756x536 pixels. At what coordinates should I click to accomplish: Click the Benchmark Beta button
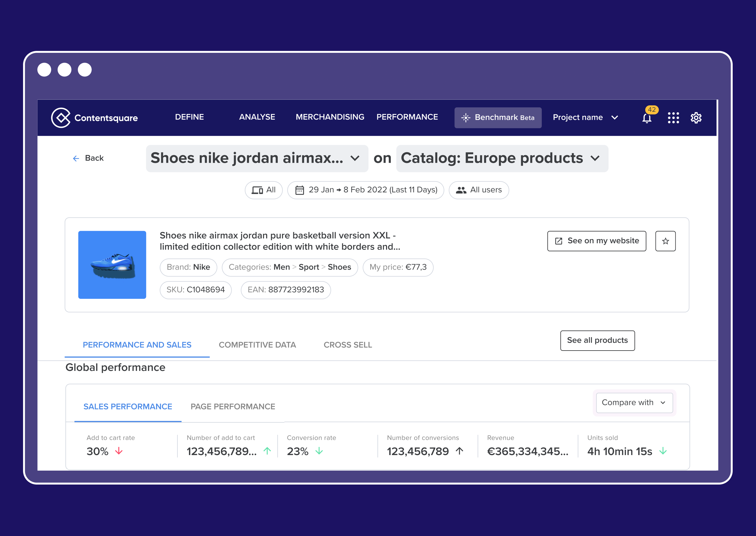(498, 117)
